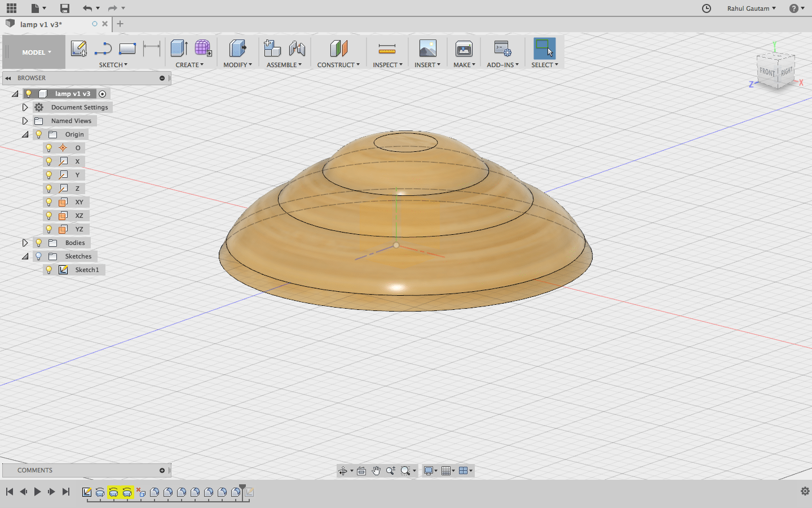This screenshot has height=508, width=812.
Task: Open the CREATE menu
Action: (189, 65)
